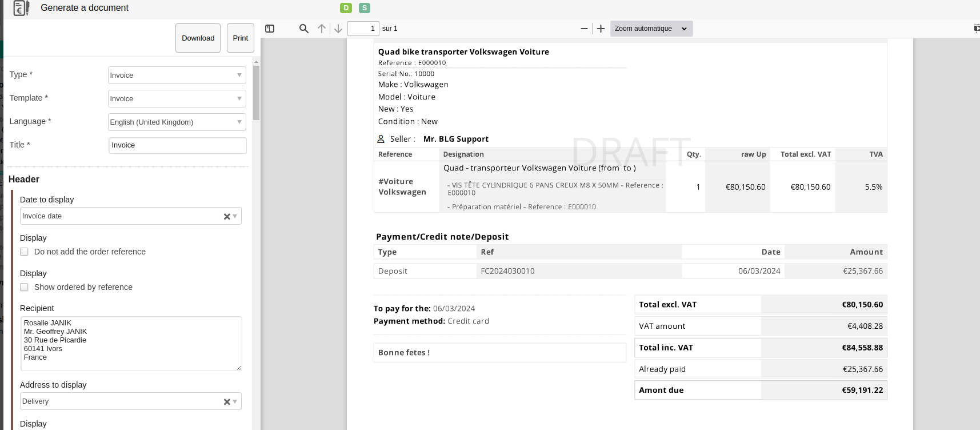Click the 'Mr. BLG Support' seller name

456,139
